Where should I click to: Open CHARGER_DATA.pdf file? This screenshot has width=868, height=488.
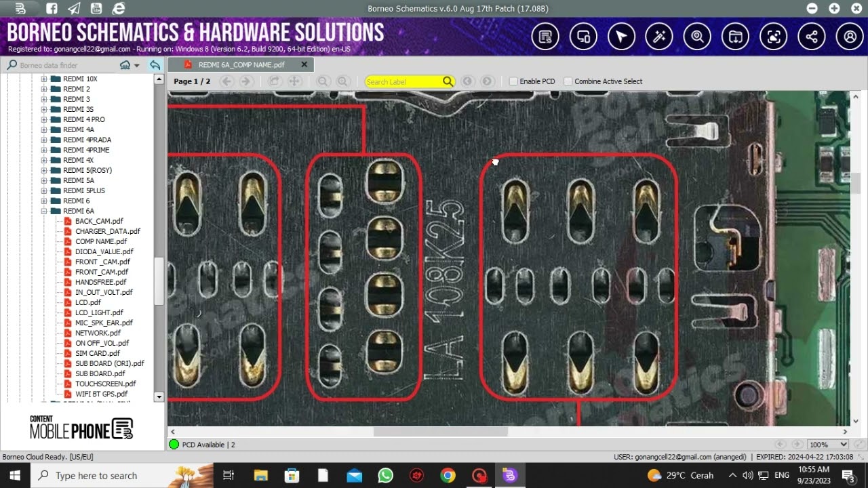[107, 231]
